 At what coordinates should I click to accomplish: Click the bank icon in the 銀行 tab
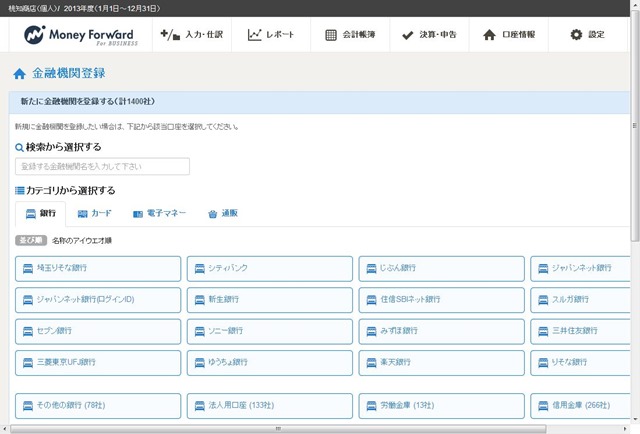(x=31, y=214)
